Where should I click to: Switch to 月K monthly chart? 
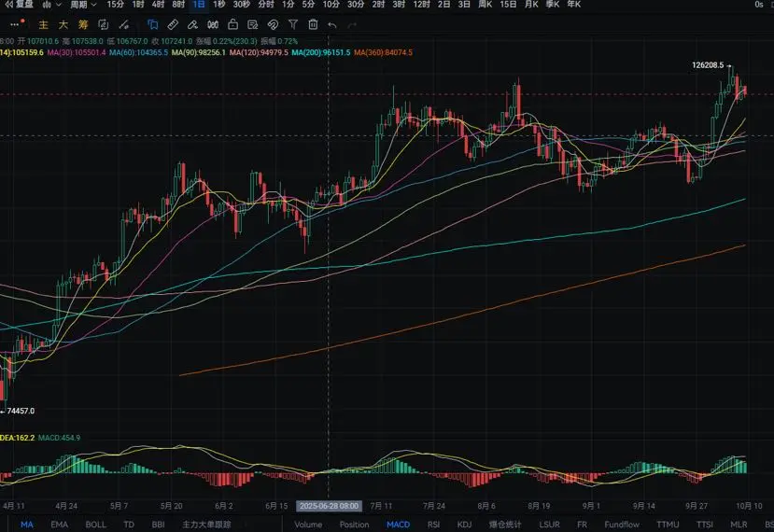(531, 5)
